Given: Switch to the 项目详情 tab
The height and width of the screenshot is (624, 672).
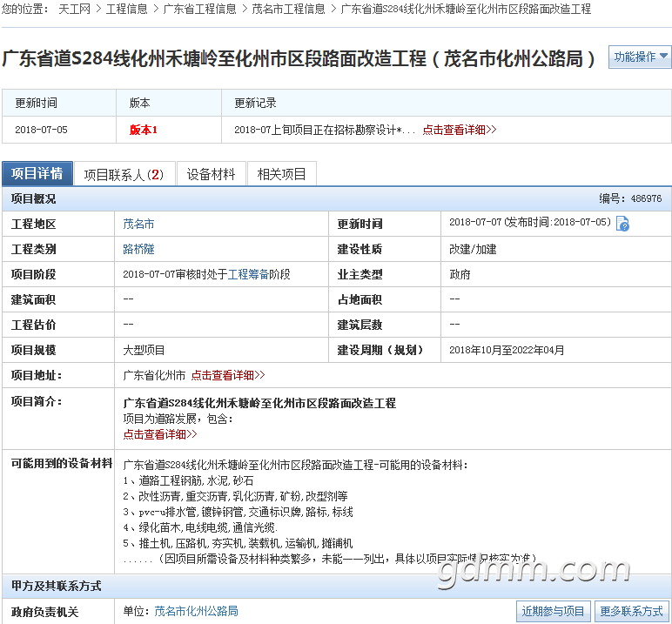Looking at the screenshot, I should [37, 173].
